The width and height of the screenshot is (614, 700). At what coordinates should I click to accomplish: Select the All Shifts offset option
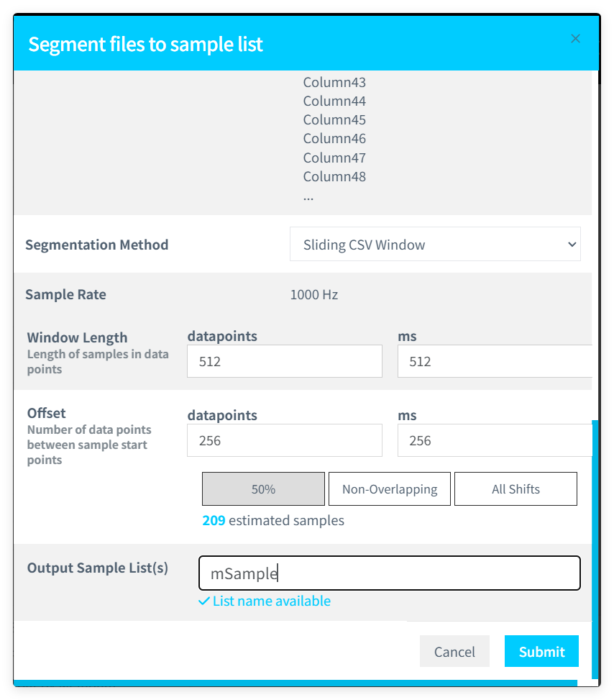(x=516, y=488)
